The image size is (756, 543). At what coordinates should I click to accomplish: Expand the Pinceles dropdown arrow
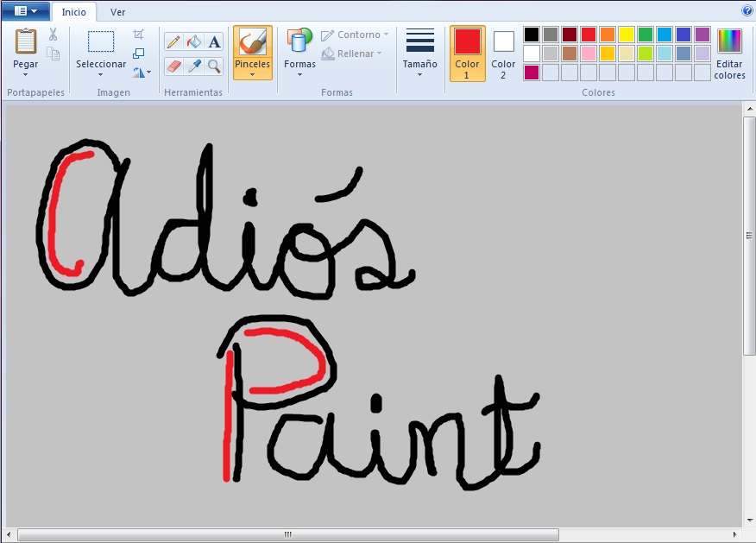point(253,75)
